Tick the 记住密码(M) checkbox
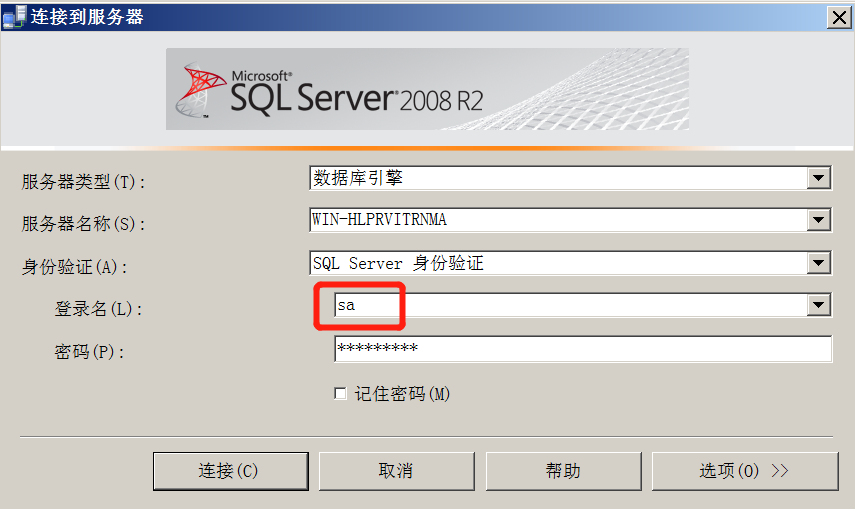855x509 pixels. click(340, 393)
